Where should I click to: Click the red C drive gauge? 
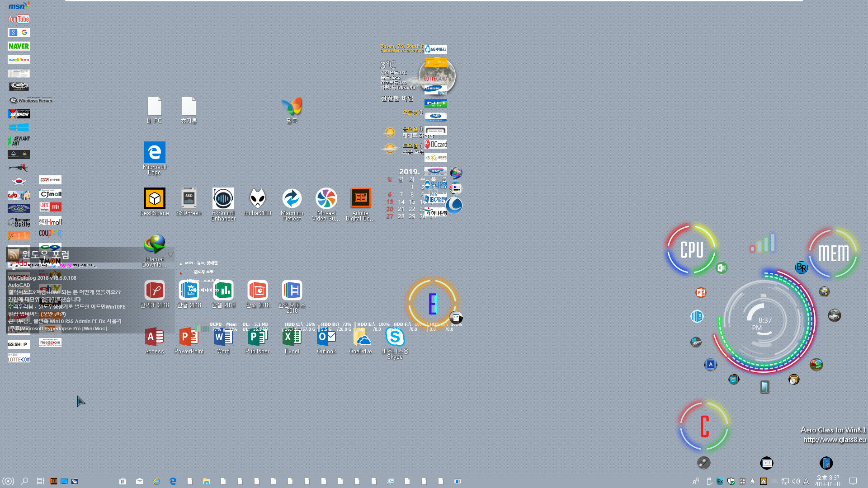point(704,426)
